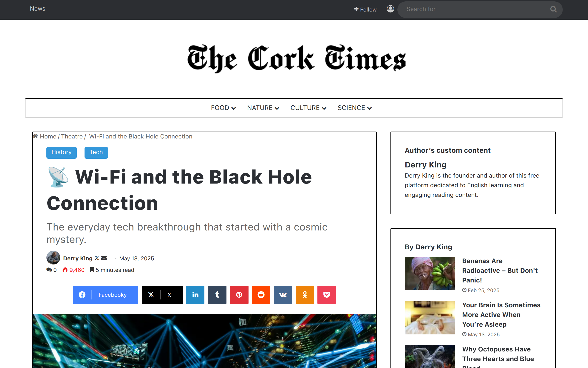Click Derry King's author avatar
The image size is (588, 368).
[x=53, y=258]
